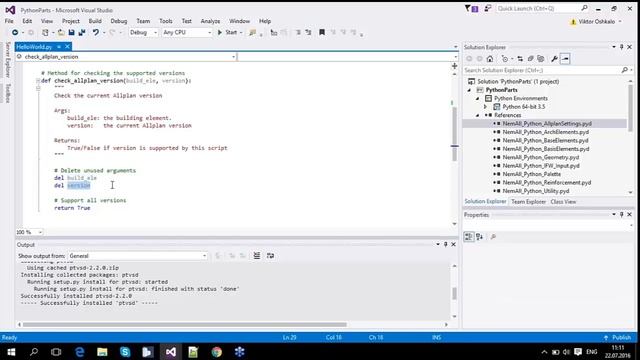Collapse the References node
The width and height of the screenshot is (640, 360).
[477, 115]
